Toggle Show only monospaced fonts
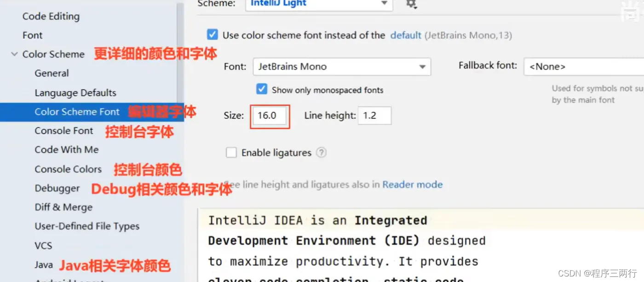Viewport: 644px width, 282px height. click(x=262, y=89)
